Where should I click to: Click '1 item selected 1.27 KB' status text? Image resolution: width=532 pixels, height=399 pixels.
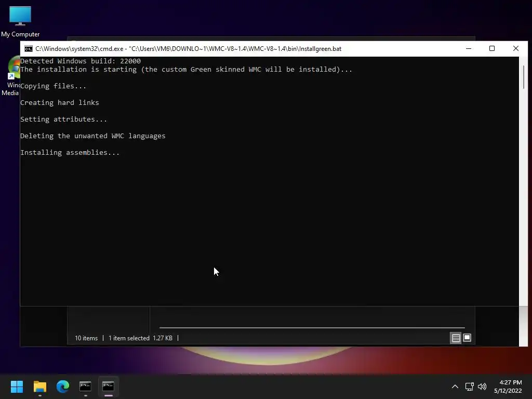point(140,338)
